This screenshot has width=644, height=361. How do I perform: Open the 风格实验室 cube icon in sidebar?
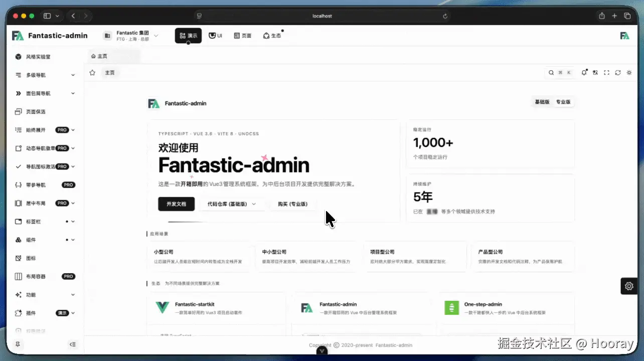click(x=19, y=57)
